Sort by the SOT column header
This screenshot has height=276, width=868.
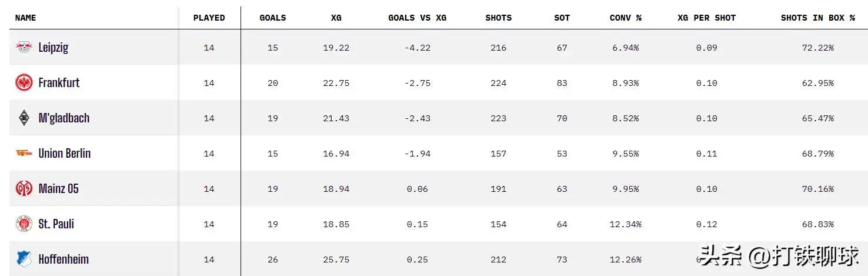562,18
